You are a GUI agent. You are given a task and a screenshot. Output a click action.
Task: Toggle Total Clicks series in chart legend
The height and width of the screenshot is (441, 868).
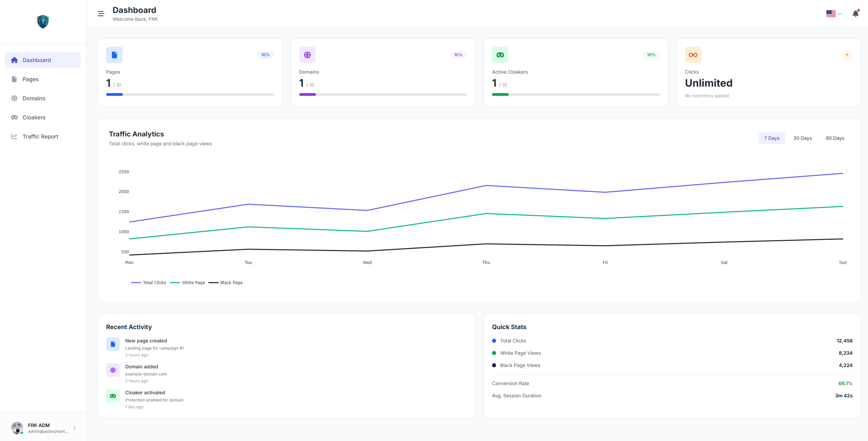point(149,282)
